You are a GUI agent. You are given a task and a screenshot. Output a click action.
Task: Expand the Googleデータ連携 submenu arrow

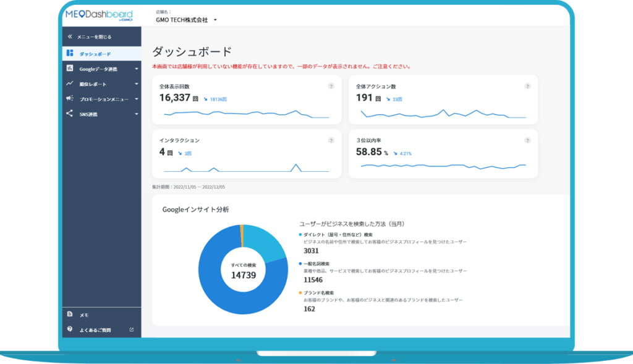tap(137, 69)
